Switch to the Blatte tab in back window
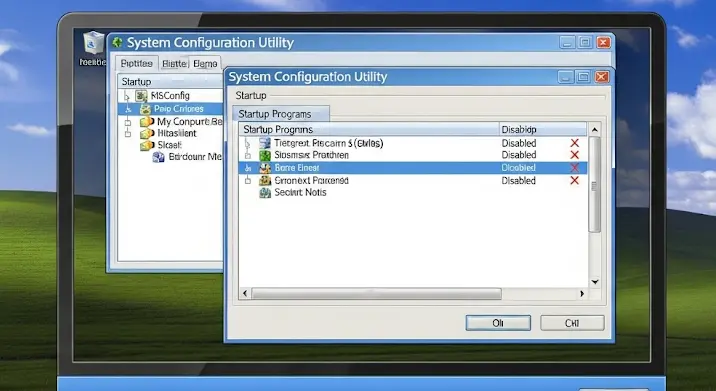Screen dimensions: 716x391 (x=174, y=63)
